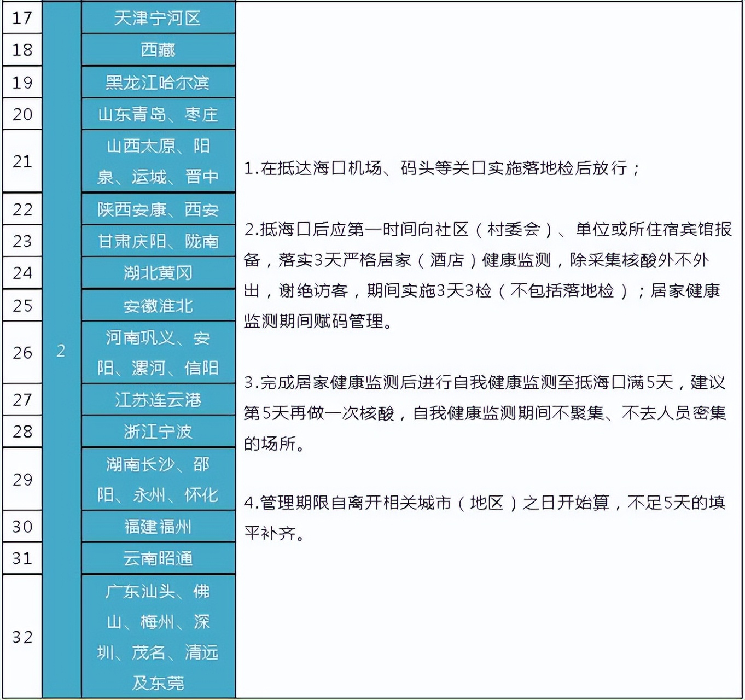Click rule 3 starting 完成居家健康监测后
Screen dimensions: 745x700
[485, 413]
